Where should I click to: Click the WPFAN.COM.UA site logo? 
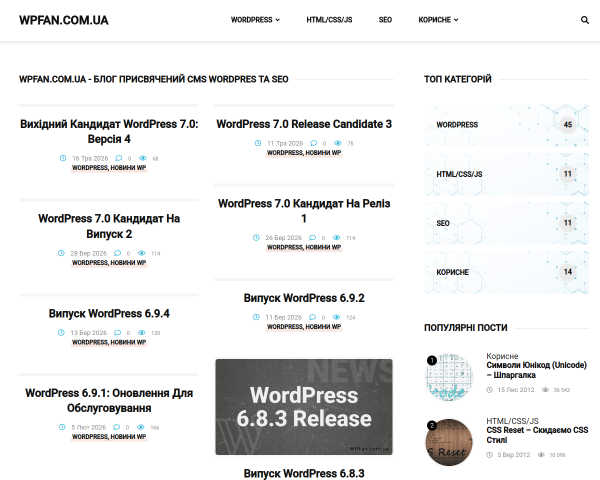(x=64, y=20)
